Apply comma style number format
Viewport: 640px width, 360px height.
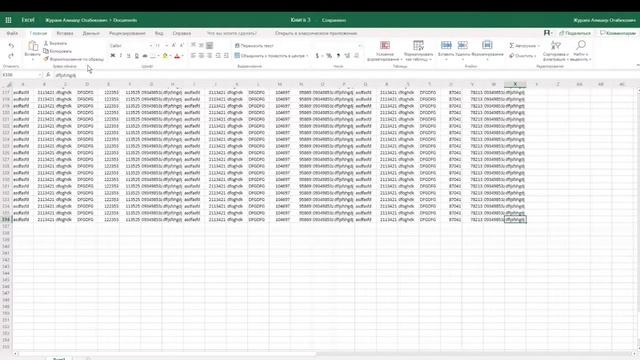click(338, 56)
